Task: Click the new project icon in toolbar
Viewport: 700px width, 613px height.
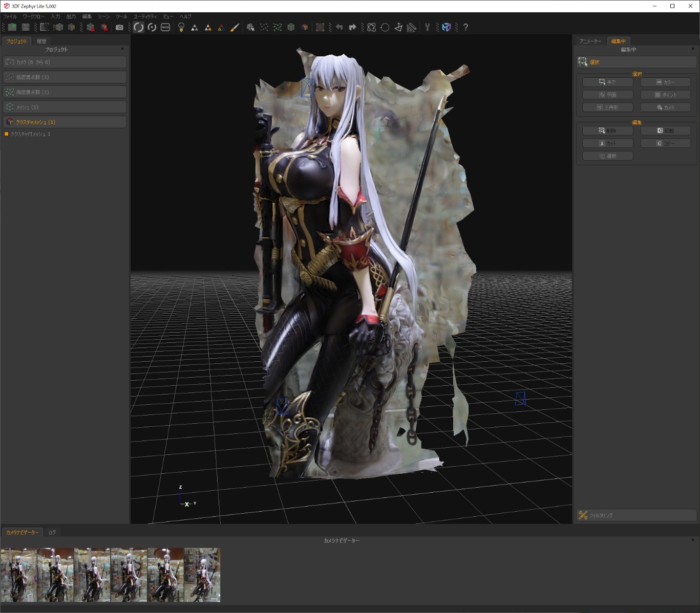Action: point(12,27)
